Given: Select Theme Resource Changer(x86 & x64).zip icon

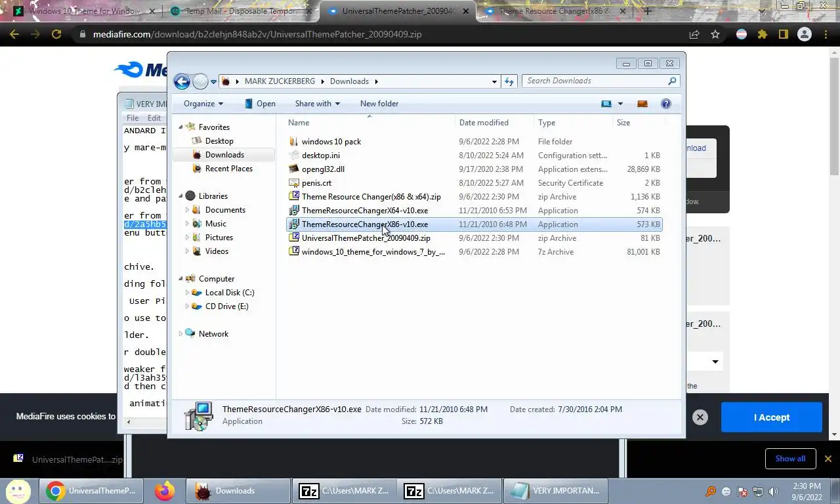Looking at the screenshot, I should (294, 197).
